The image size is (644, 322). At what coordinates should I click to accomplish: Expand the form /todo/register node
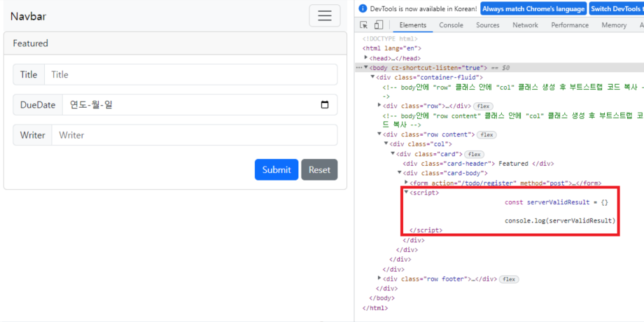406,183
